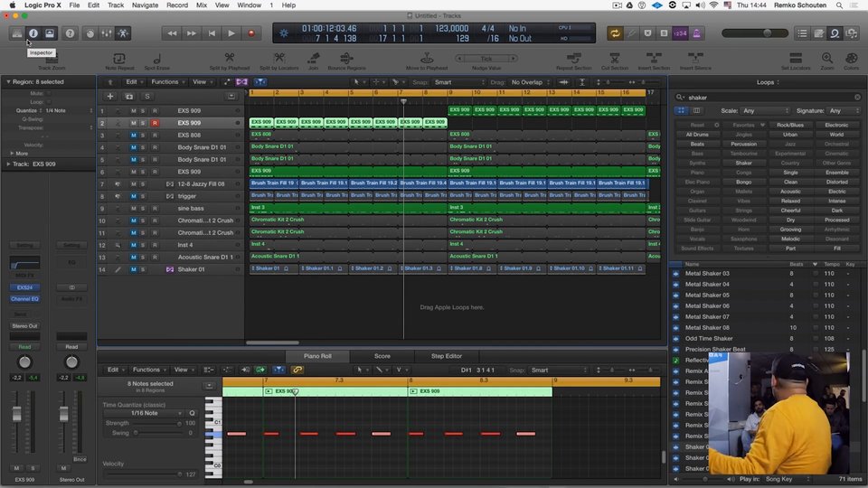Image resolution: width=868 pixels, height=488 pixels.
Task: Open Drag No Overlap dropdown
Action: pyautogui.click(x=531, y=82)
